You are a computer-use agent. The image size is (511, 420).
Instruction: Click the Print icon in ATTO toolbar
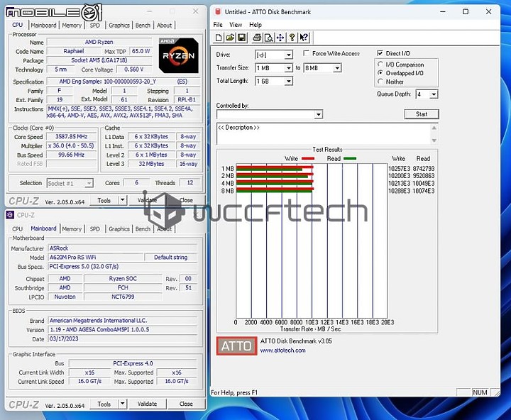pos(257,38)
